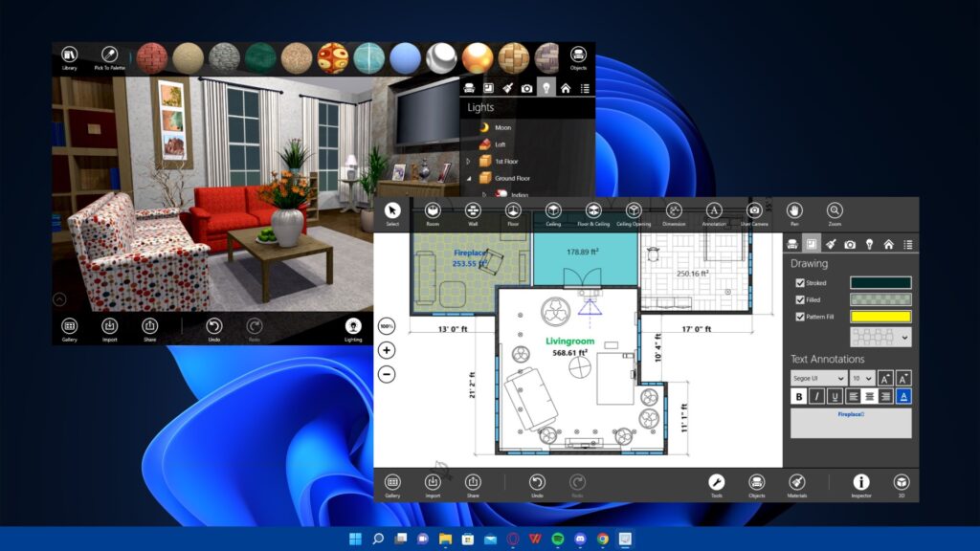The width and height of the screenshot is (980, 551).
Task: Select the User Camera tool
Action: click(754, 213)
